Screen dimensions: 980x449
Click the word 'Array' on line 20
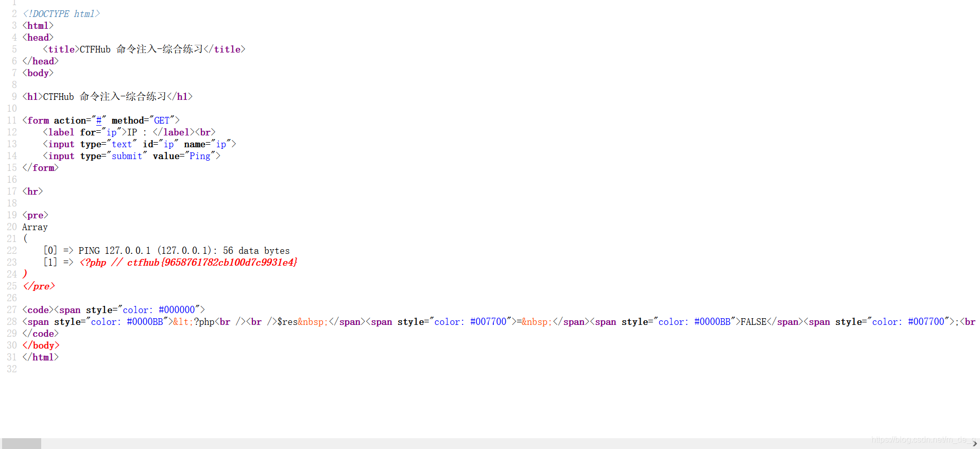coord(35,227)
